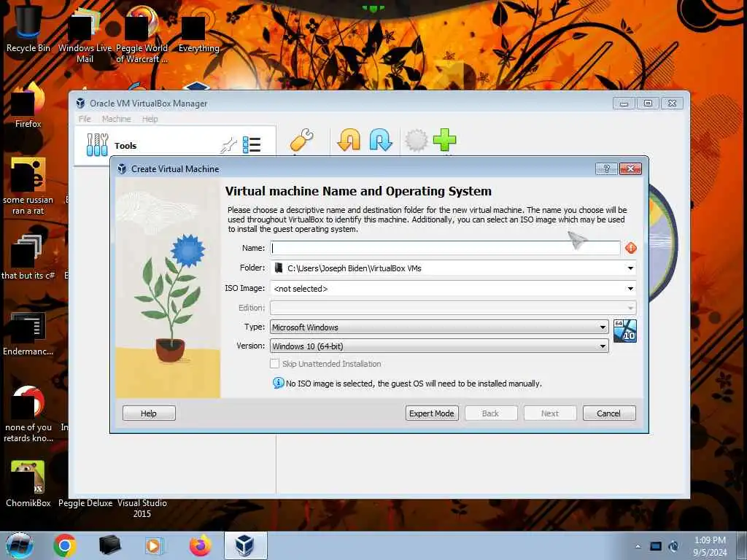Click the dialog's question mark help button
Screen dimensions: 747x560
606,168
